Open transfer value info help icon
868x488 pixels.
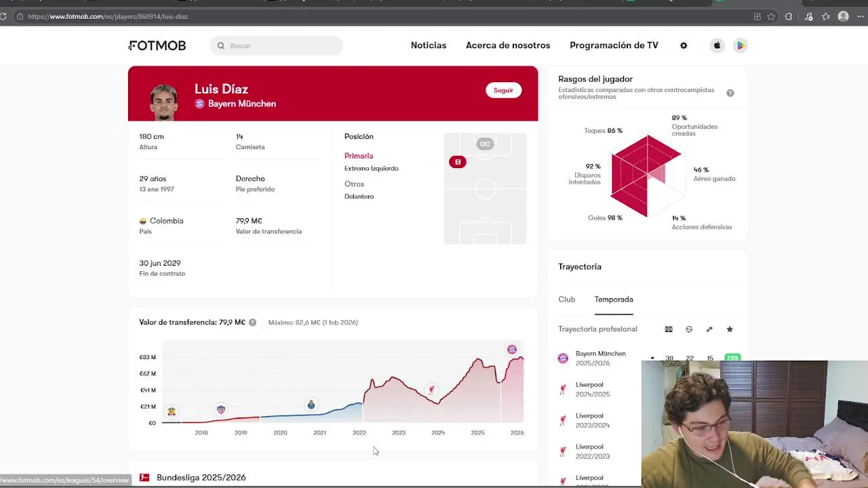[x=252, y=323]
